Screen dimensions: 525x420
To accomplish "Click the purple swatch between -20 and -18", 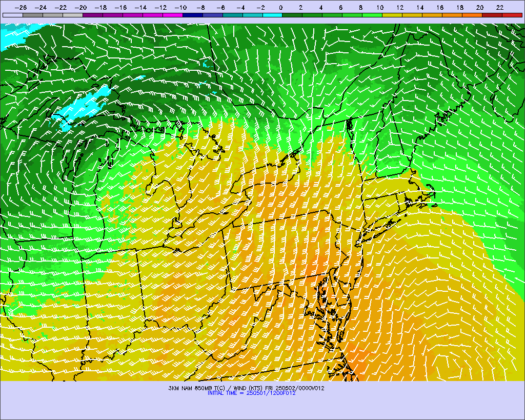I will coord(93,15).
